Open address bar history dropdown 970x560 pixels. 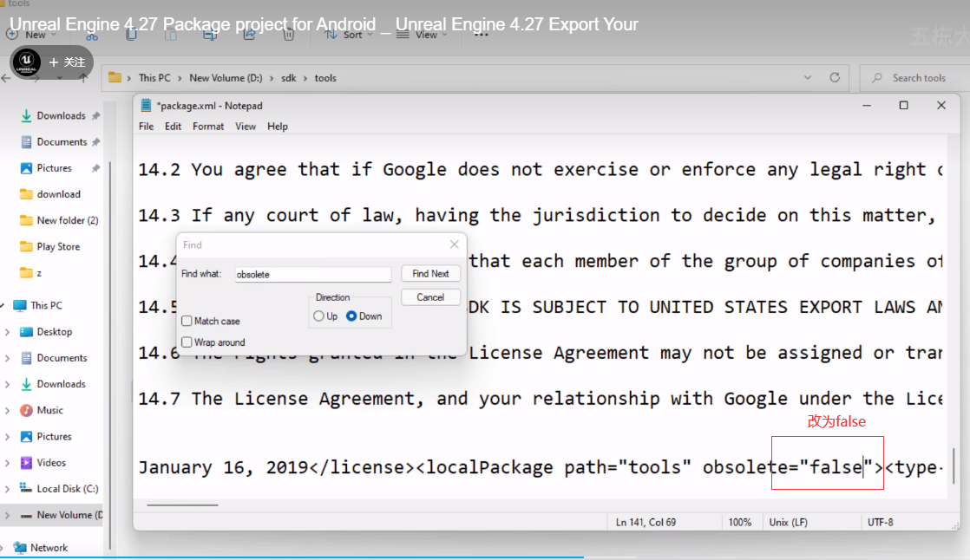[x=807, y=78]
